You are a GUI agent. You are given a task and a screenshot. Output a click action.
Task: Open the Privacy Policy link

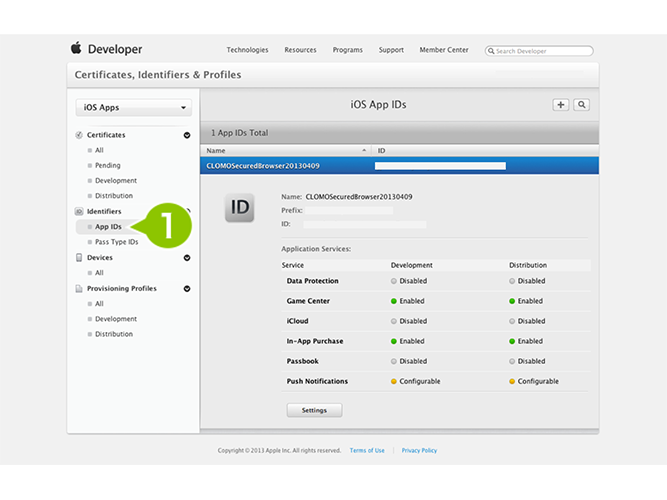point(419,450)
